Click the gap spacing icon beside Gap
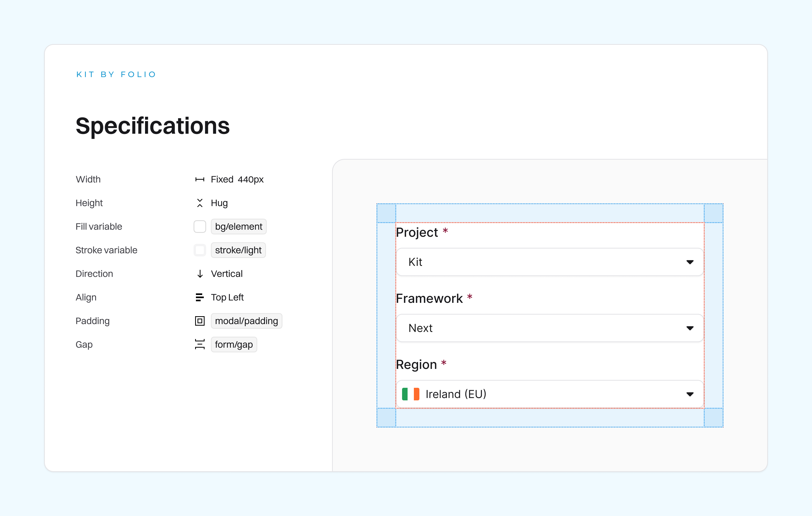The height and width of the screenshot is (516, 812). (200, 345)
